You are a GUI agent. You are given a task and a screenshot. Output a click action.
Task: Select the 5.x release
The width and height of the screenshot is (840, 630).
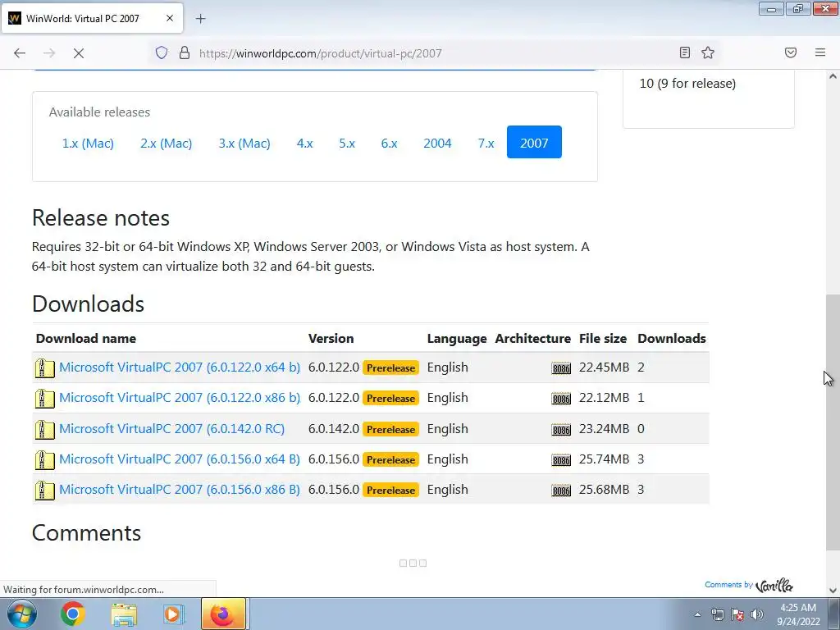tap(347, 143)
